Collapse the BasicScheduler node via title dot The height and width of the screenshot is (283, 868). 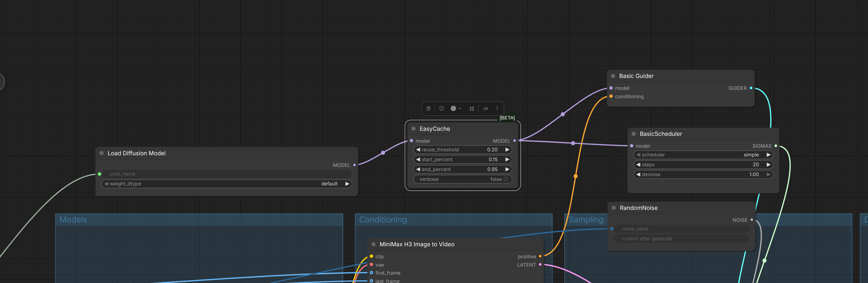tap(634, 134)
